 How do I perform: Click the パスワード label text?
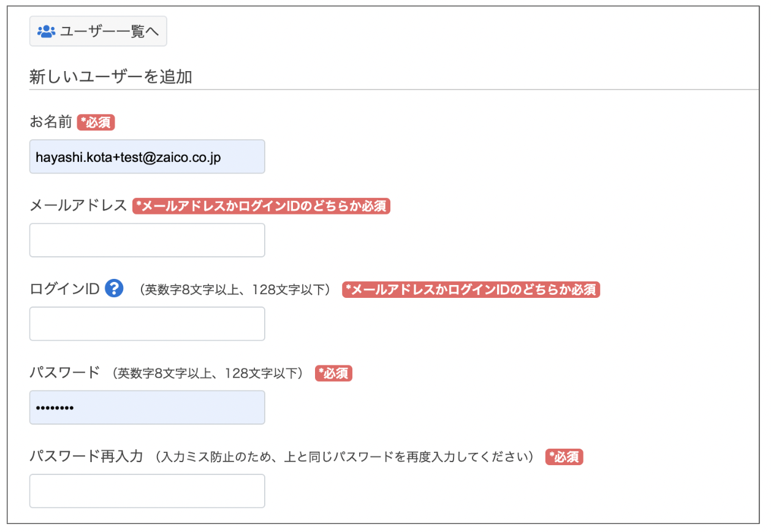click(64, 373)
